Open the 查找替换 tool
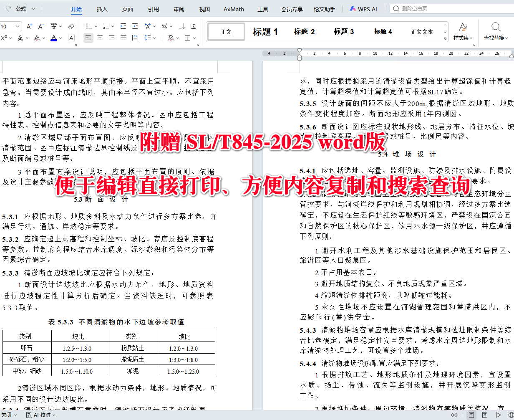Image resolution: width=514 pixels, height=420 pixels. point(496,32)
